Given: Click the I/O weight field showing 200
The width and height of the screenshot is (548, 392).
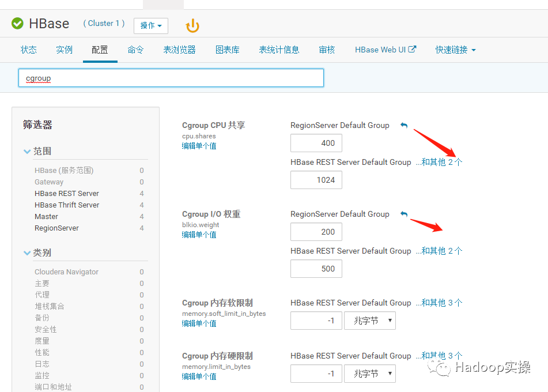Looking at the screenshot, I should click(316, 232).
